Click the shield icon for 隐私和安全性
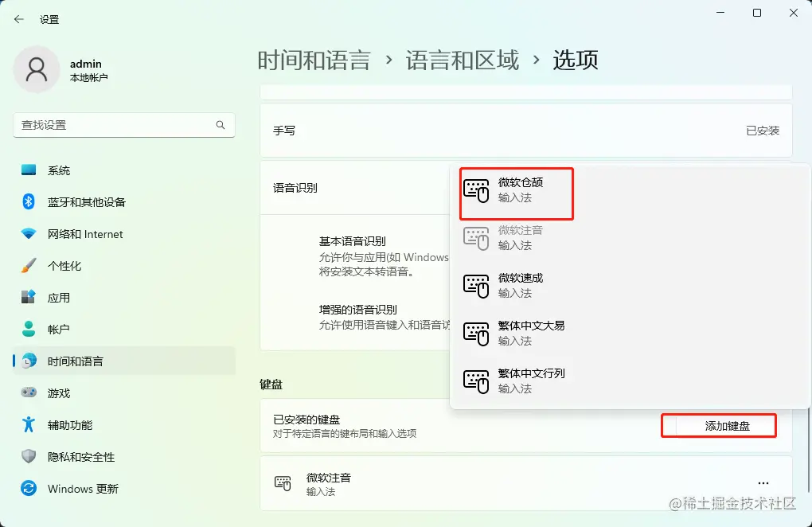The width and height of the screenshot is (812, 527). click(x=29, y=456)
